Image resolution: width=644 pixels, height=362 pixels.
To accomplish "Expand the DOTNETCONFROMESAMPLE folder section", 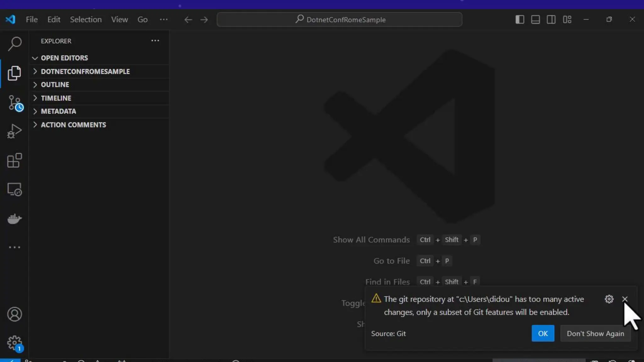I will pos(85,71).
